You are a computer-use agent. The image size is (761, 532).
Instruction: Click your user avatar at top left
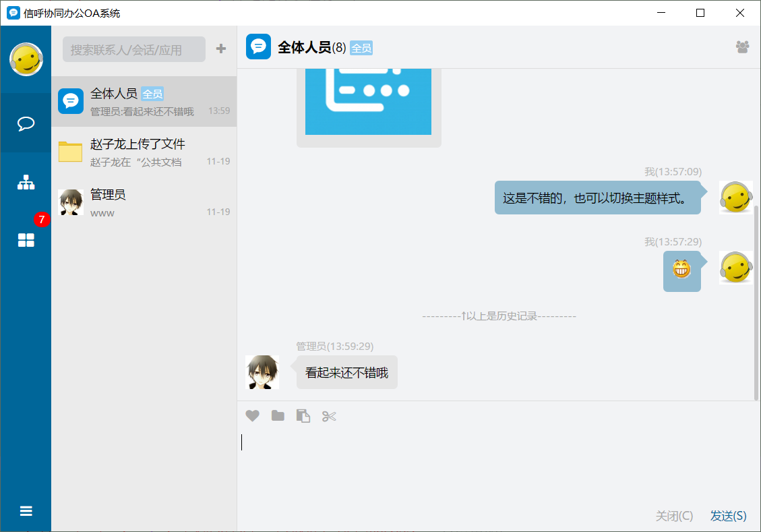pyautogui.click(x=26, y=59)
